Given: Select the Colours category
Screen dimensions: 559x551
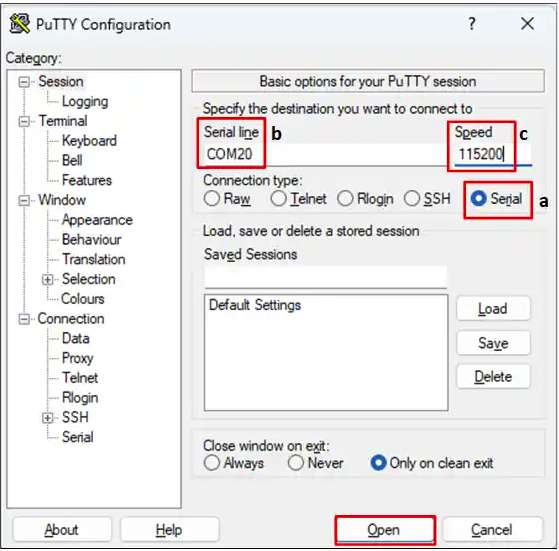Looking at the screenshot, I should (x=83, y=299).
